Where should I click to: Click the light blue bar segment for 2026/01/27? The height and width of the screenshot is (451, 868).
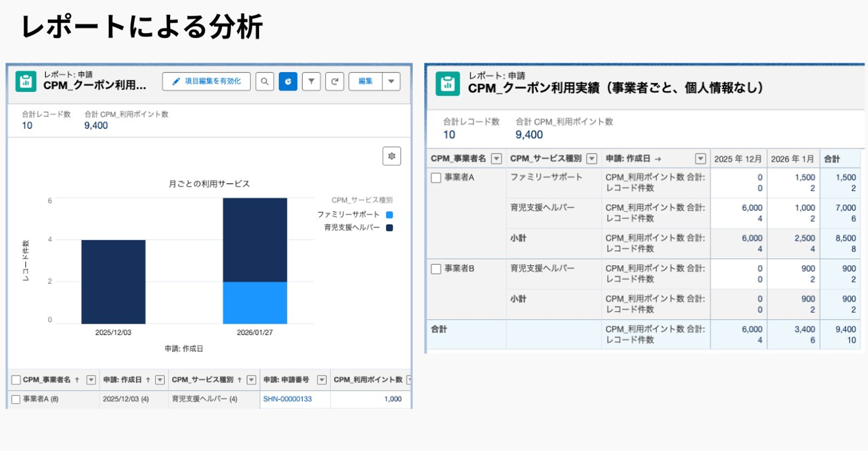(255, 303)
